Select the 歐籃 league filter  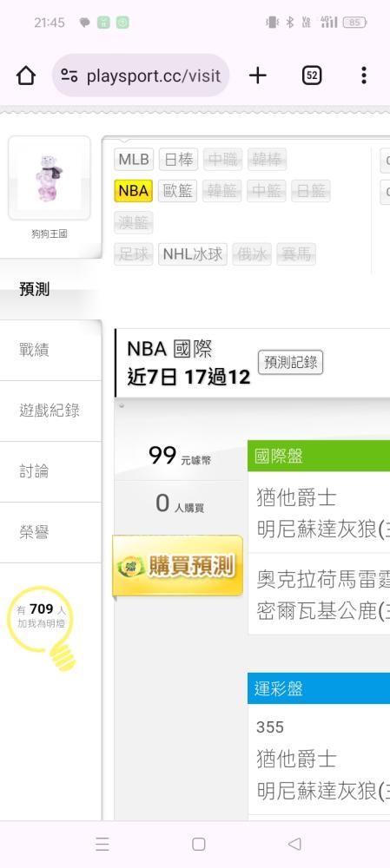point(178,191)
